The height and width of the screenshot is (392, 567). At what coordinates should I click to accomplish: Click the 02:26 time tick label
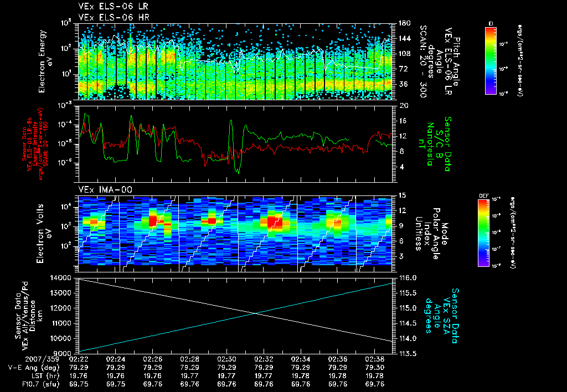tap(152, 359)
